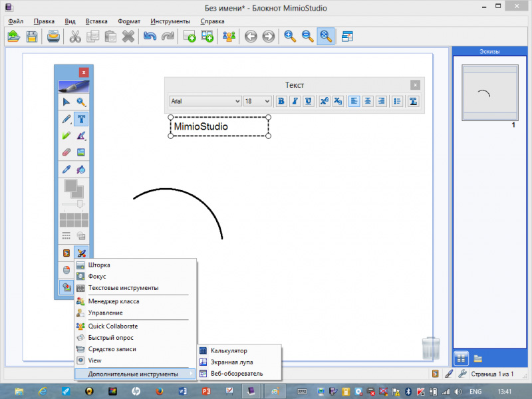Enable center text alignment
This screenshot has height=399, width=532.
pyautogui.click(x=368, y=101)
